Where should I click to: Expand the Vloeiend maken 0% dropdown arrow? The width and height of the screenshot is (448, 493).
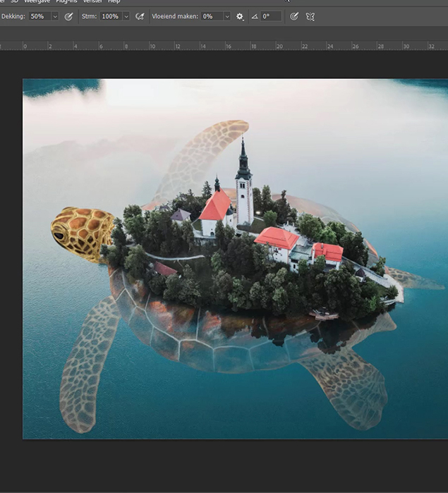tap(227, 16)
